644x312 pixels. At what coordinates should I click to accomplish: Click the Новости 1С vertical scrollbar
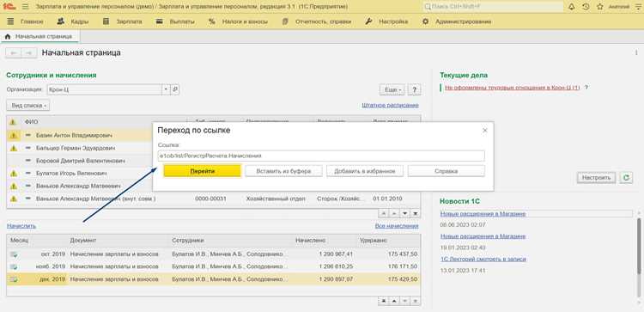[639, 246]
